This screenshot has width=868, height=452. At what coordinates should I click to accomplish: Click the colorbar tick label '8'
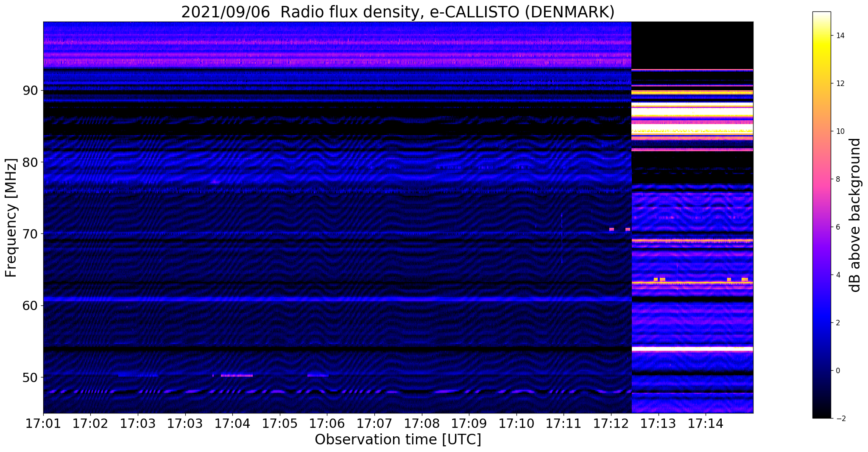(x=837, y=179)
